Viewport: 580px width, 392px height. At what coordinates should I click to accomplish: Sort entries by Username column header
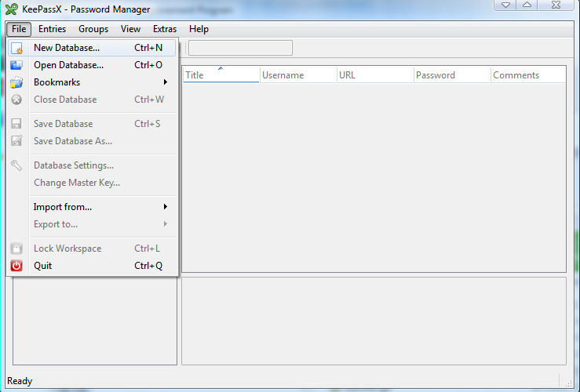[x=298, y=75]
